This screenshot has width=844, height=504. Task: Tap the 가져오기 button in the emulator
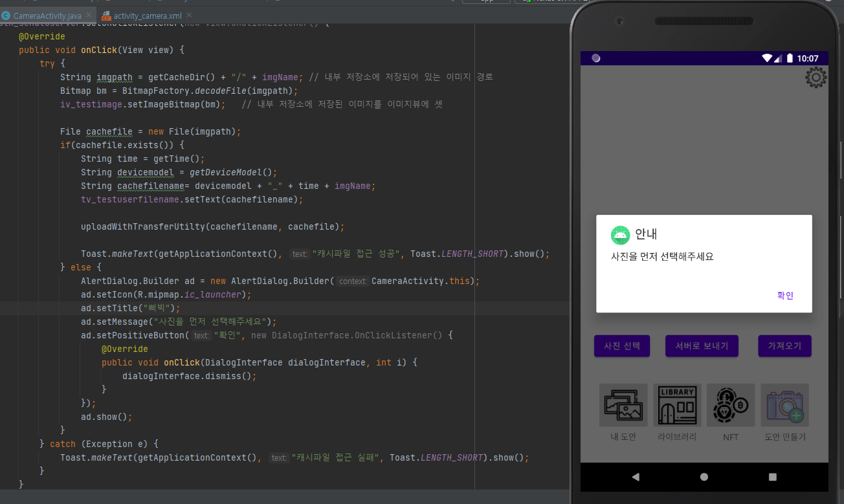784,346
